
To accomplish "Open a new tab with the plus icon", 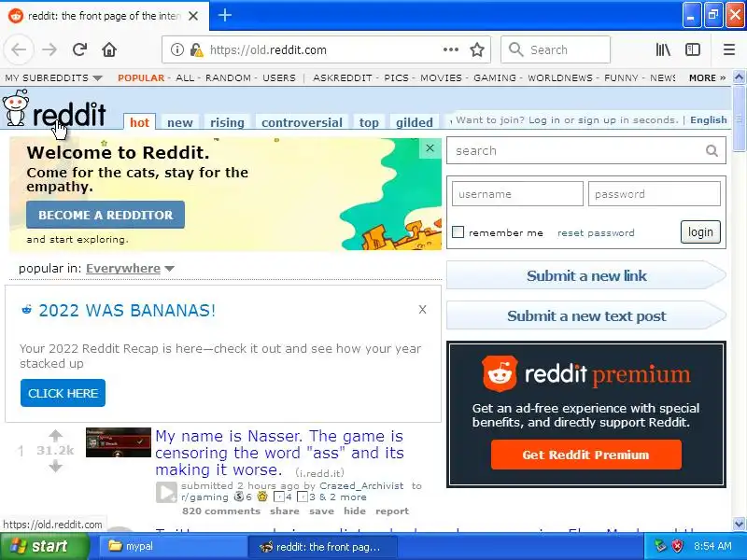I will (225, 15).
